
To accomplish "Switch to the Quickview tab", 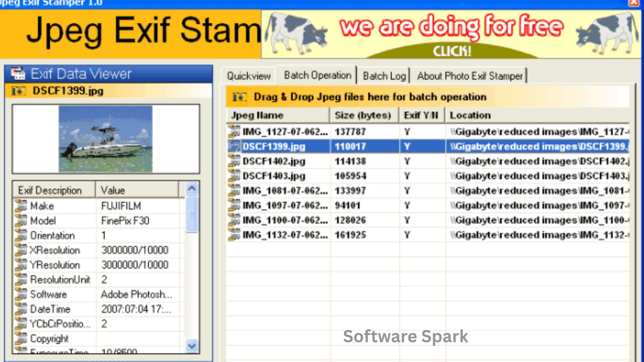I will tap(249, 76).
